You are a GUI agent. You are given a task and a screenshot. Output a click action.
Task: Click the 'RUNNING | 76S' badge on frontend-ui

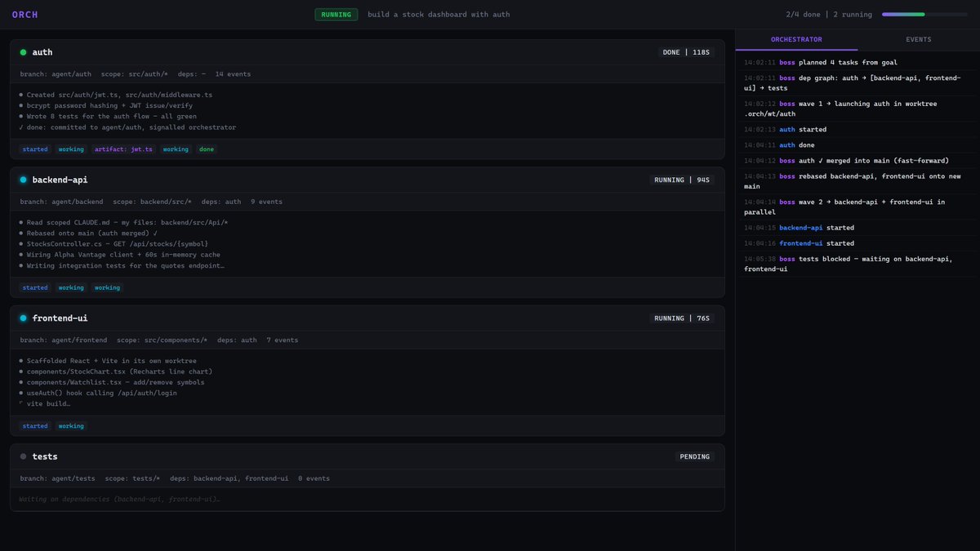point(682,318)
